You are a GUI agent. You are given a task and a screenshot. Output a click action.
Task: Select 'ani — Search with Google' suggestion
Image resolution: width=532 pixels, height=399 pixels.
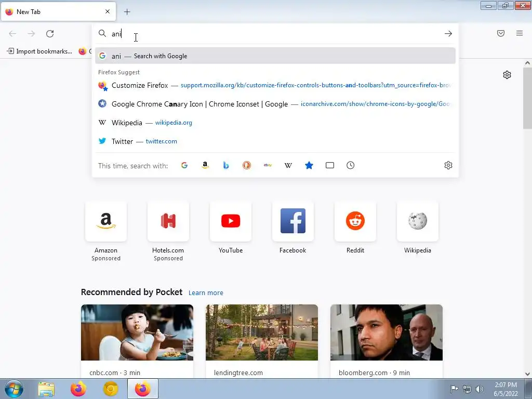pos(275,56)
